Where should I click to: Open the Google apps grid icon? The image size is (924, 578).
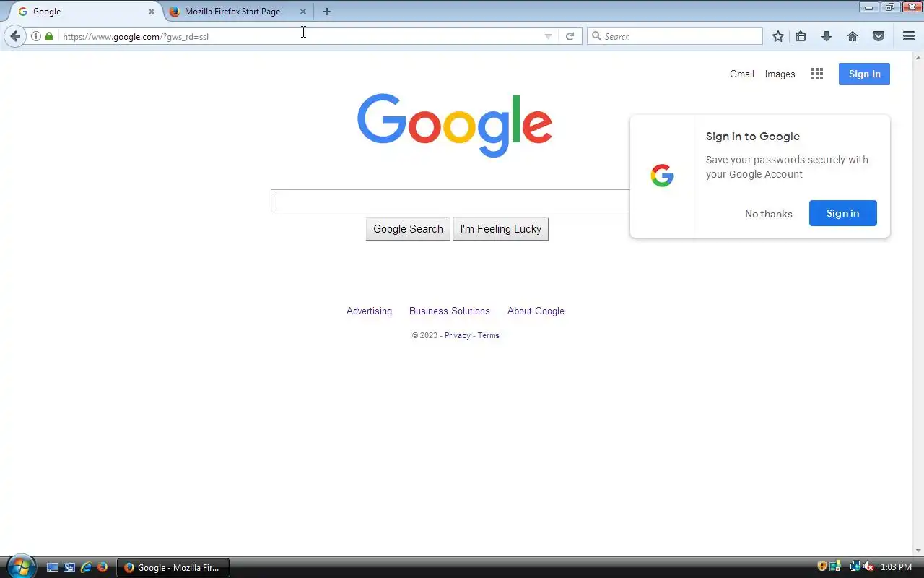(x=817, y=74)
